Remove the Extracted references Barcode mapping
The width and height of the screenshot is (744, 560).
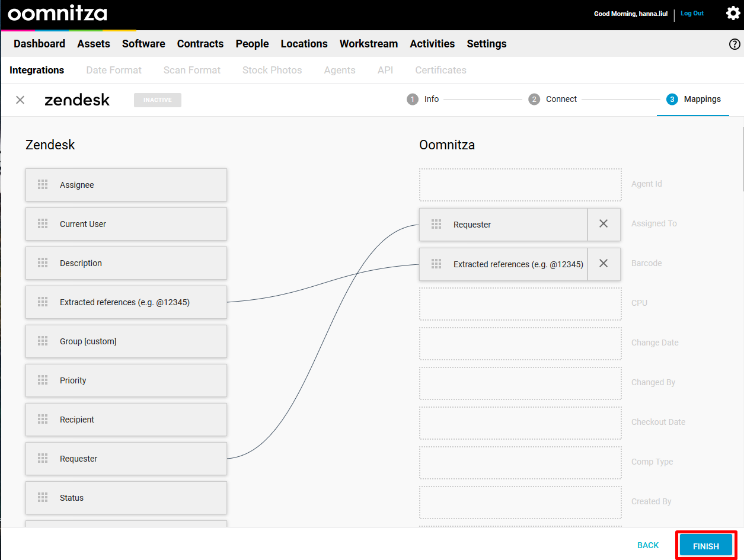tap(603, 264)
